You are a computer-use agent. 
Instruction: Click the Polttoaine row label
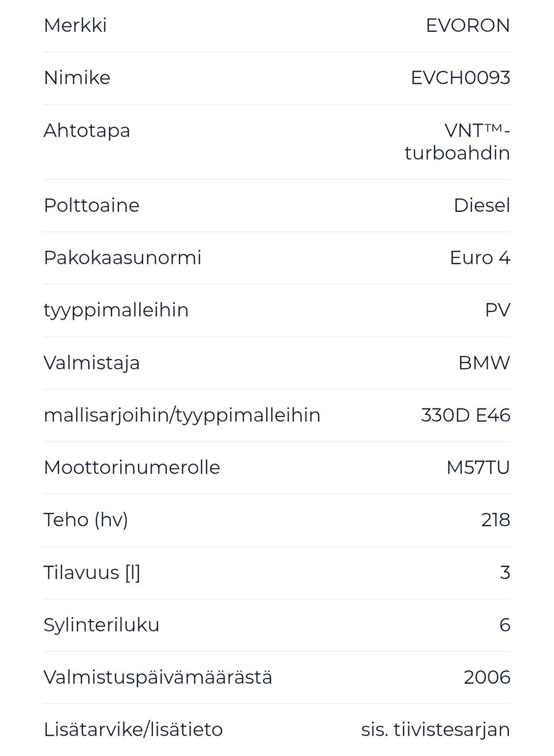(92, 205)
